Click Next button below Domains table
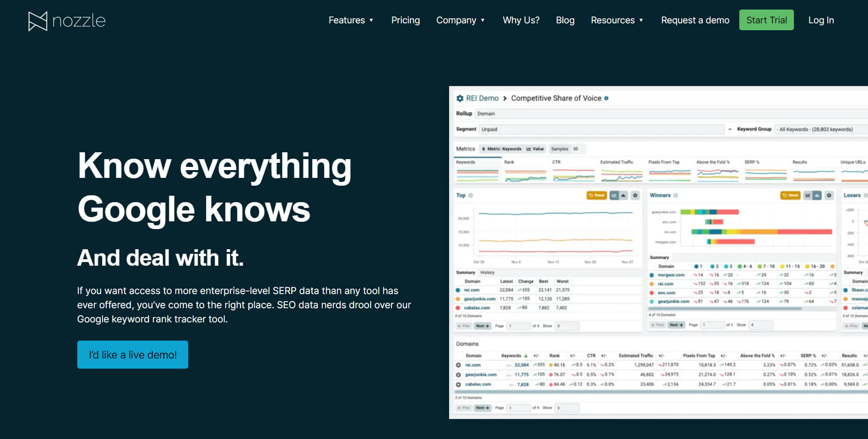Screen dimensions: 868x439 coord(483,408)
